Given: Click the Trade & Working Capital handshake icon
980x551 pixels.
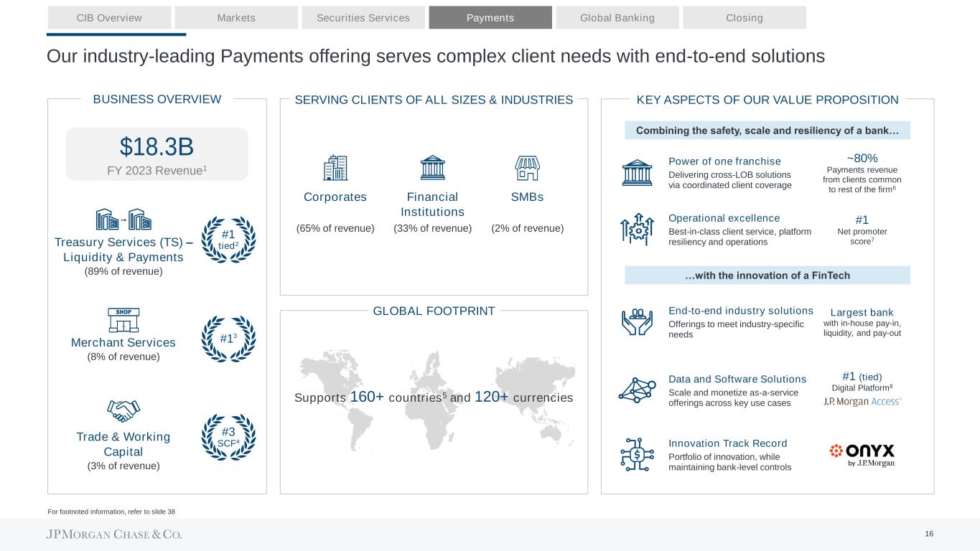Looking at the screenshot, I should click(123, 410).
